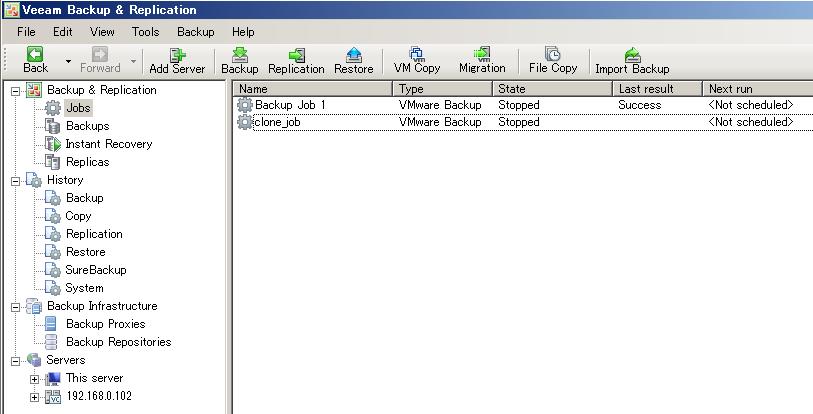Open the Replication toolbar icon
The height and width of the screenshot is (414, 813).
(x=297, y=55)
